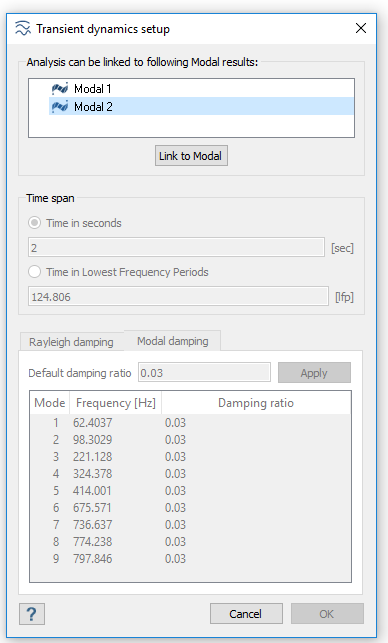
Task: Click the Apply damping ratio button
Action: coord(314,373)
